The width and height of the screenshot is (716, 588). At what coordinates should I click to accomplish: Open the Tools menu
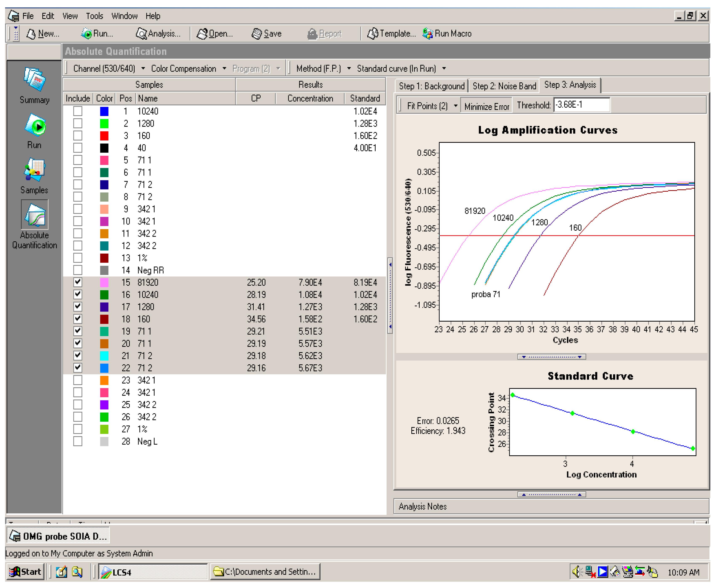pyautogui.click(x=94, y=16)
